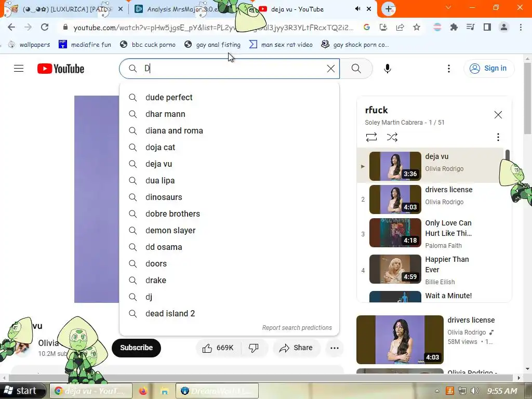Open YouTube settings three-dot menu
Screen dimensions: 532x399
[449, 69]
